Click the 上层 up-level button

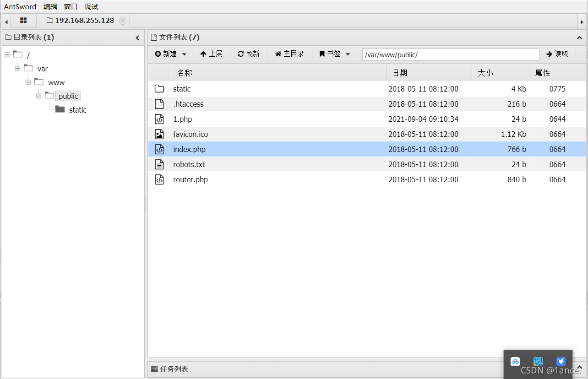(211, 54)
